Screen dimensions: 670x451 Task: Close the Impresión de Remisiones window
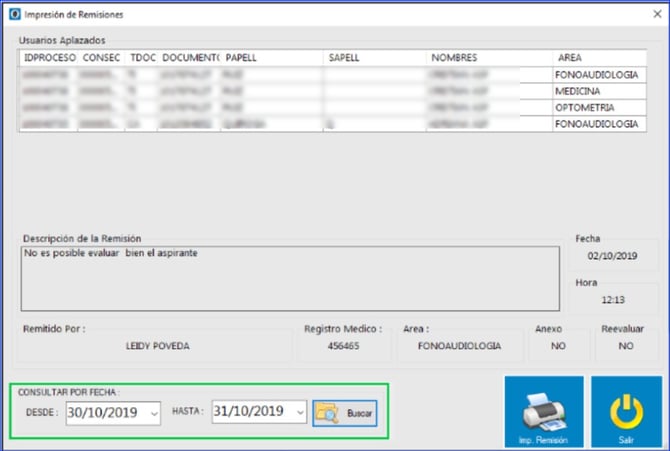coord(656,16)
